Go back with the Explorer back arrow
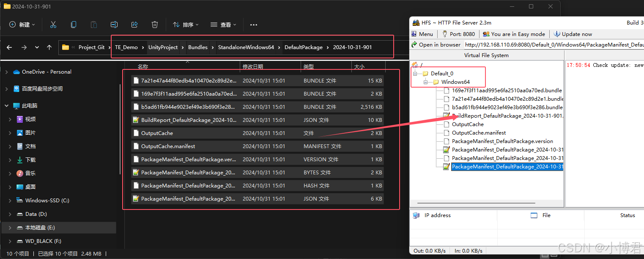The width and height of the screenshot is (644, 259). pos(9,47)
